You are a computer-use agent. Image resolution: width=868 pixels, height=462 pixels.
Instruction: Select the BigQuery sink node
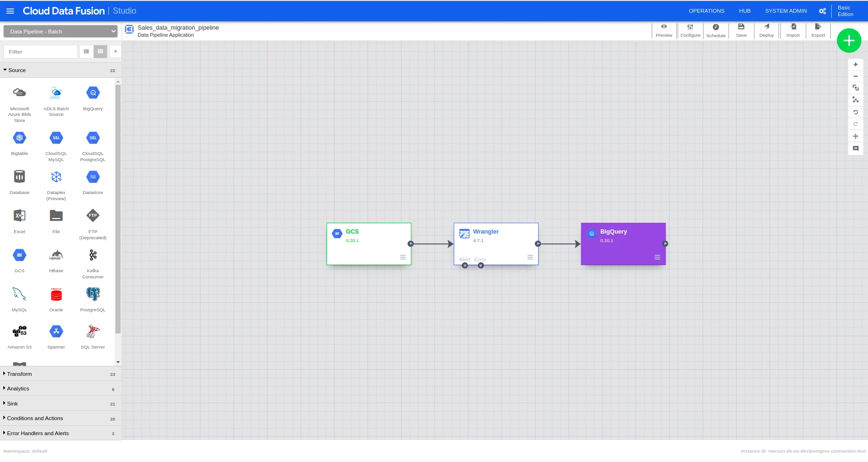coord(623,244)
